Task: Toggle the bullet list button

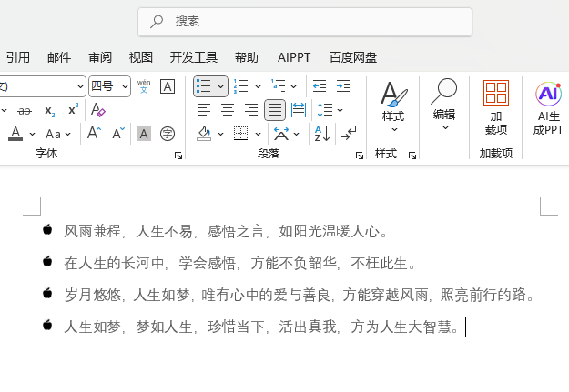Action: click(204, 86)
